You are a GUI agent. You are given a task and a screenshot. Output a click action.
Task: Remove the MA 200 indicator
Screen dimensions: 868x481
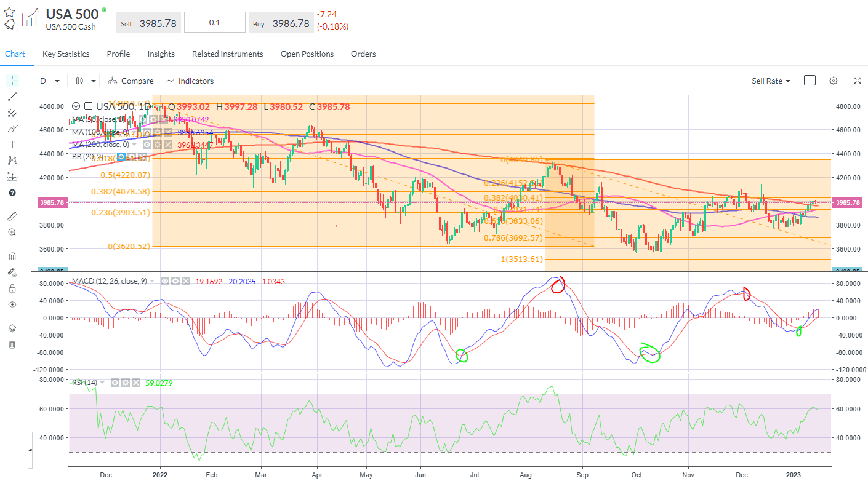(x=168, y=145)
